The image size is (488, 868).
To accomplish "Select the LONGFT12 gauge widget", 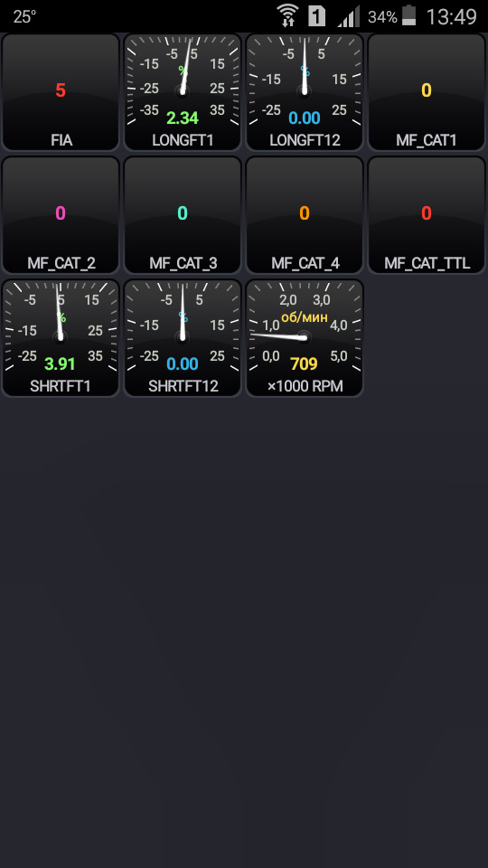I will (305, 92).
